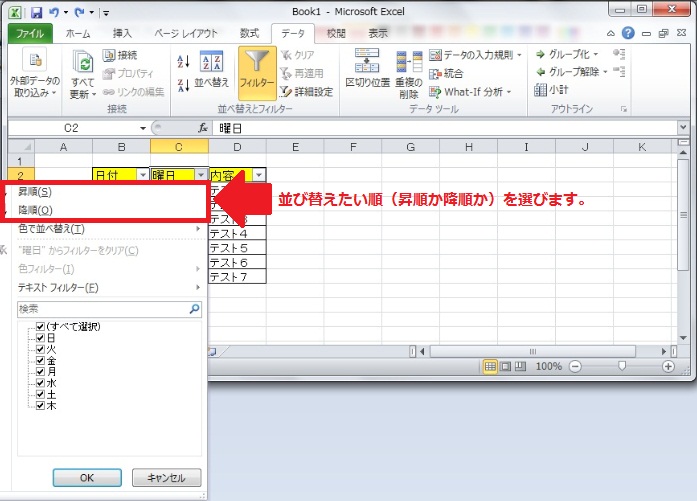Uncheck the 日 checkbox
The height and width of the screenshot is (501, 697).
[40, 338]
